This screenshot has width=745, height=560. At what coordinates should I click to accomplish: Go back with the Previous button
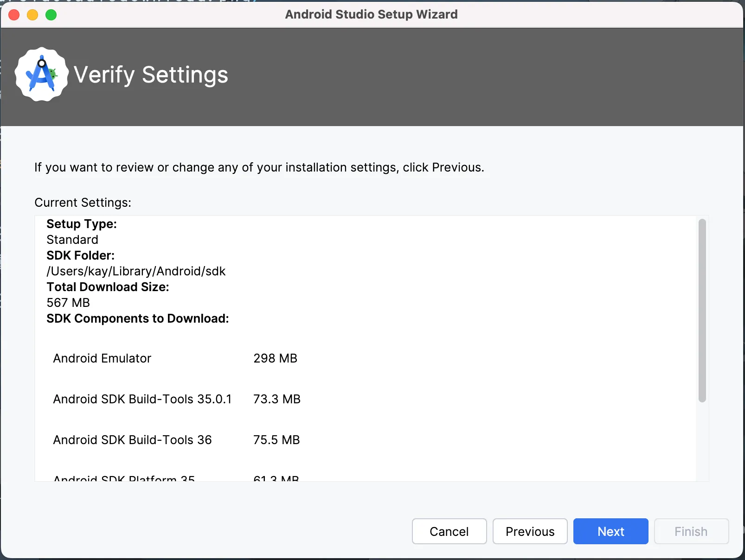[x=530, y=531]
